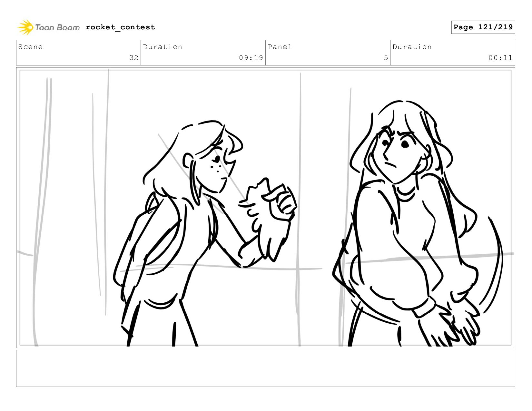Viewport: 532px width, 411px height.
Task: Click the panel duration 00:11
Action: click(x=500, y=58)
